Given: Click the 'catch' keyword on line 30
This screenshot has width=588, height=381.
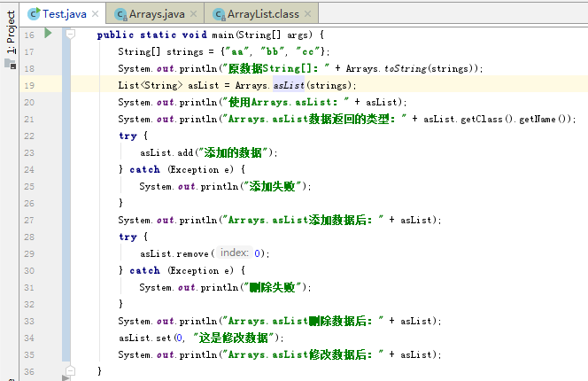Looking at the screenshot, I should 144,270.
